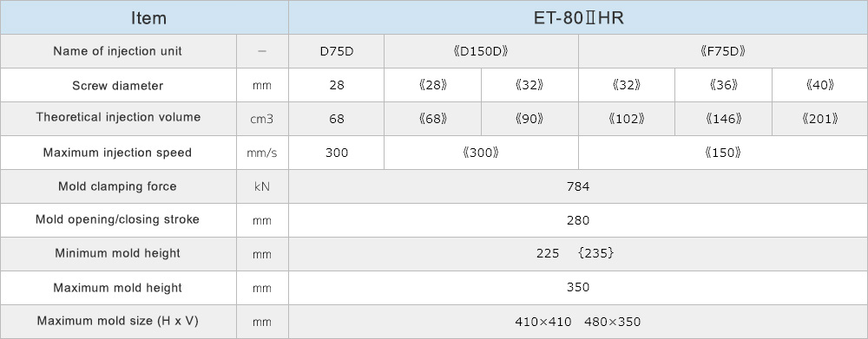Select the 784 mold clamping force value
The width and height of the screenshot is (868, 339).
tap(578, 186)
